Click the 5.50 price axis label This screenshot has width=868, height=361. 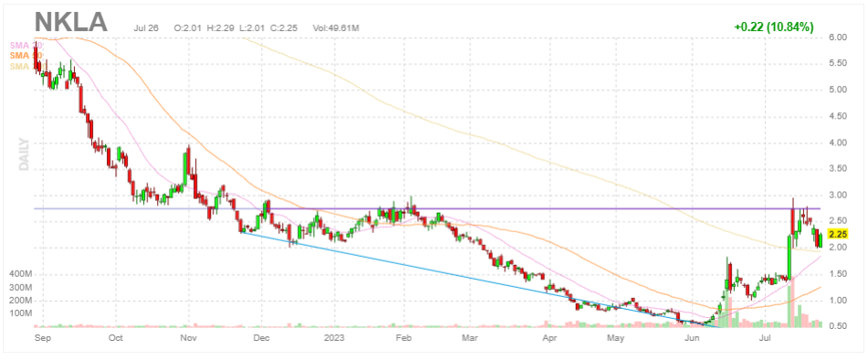tap(838, 63)
